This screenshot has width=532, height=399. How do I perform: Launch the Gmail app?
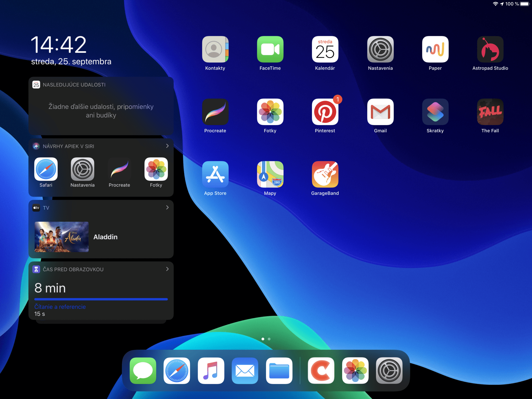pos(380,112)
